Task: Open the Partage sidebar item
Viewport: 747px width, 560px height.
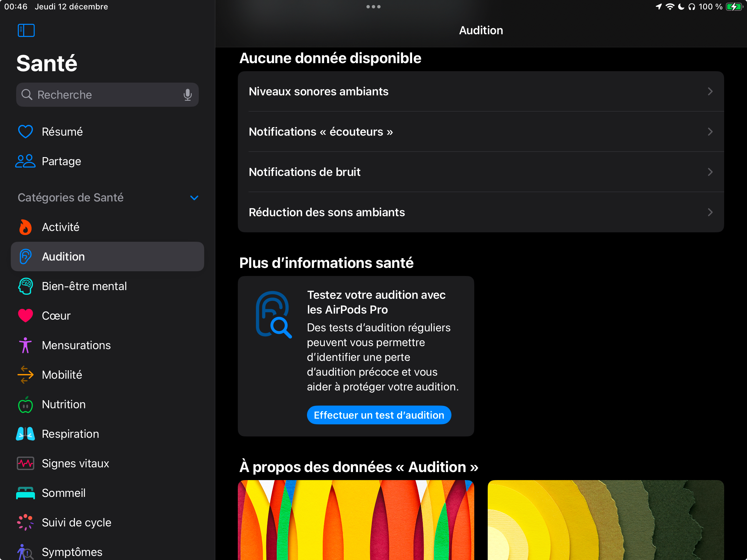Action: [x=61, y=161]
